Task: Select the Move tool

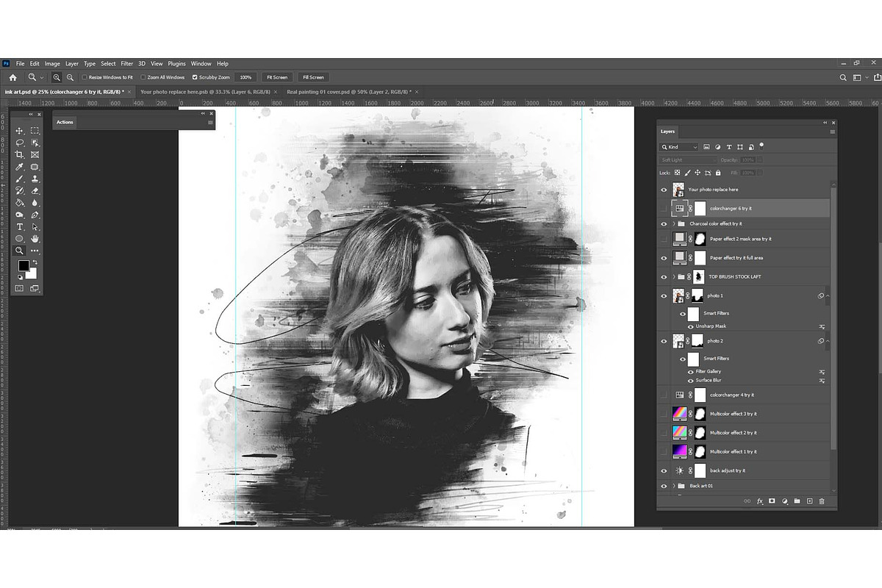Action: (20, 131)
